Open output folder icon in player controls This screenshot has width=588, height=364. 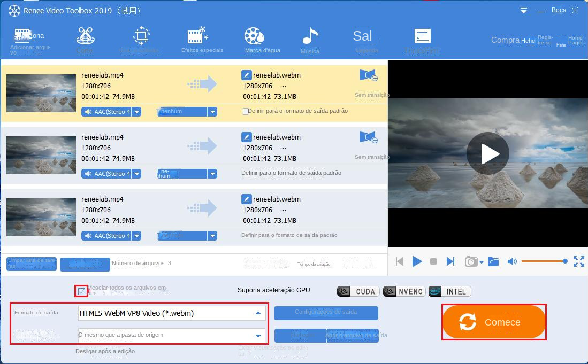[493, 261]
